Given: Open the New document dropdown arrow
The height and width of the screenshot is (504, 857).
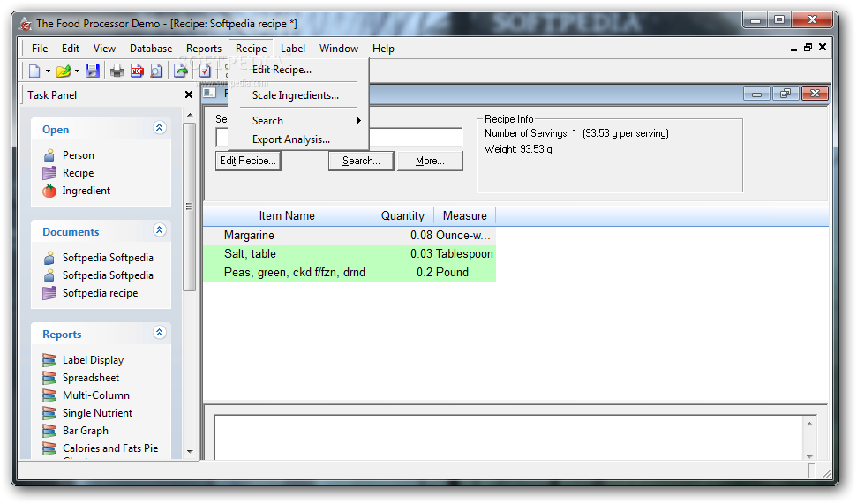Looking at the screenshot, I should [48, 71].
